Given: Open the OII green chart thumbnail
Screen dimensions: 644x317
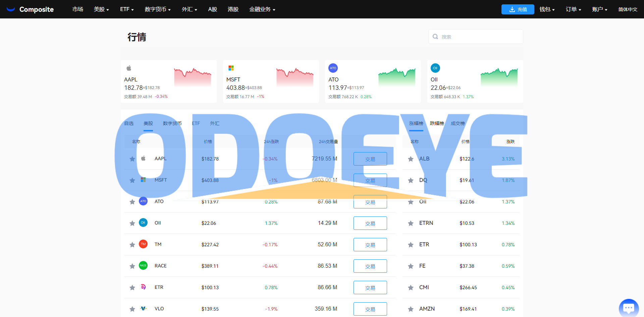Looking at the screenshot, I should click(x=499, y=77).
